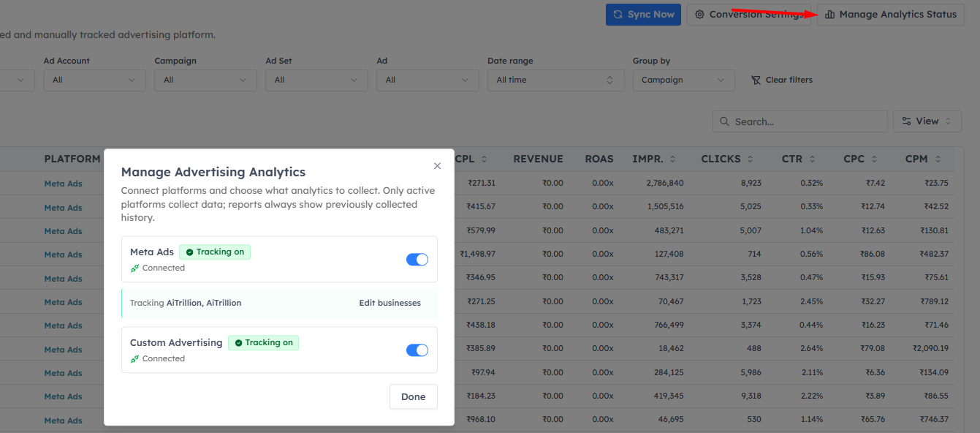Click Custom Advertising Connected status
The width and height of the screenshot is (980, 433).
point(158,358)
